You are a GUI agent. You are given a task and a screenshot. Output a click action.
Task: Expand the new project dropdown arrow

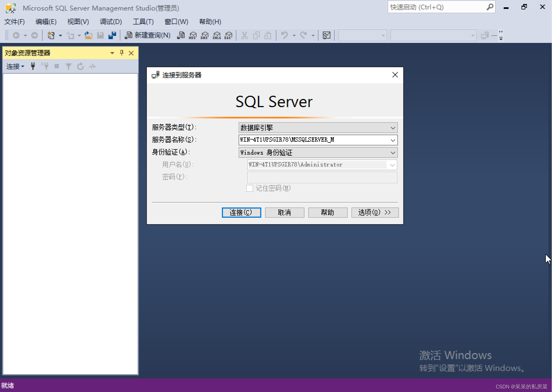click(60, 35)
